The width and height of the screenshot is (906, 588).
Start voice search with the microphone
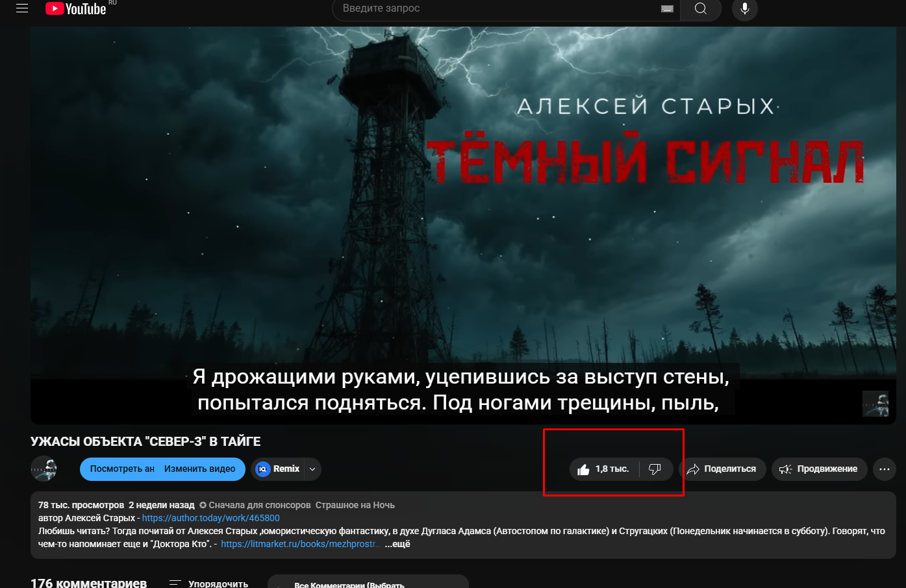[745, 8]
